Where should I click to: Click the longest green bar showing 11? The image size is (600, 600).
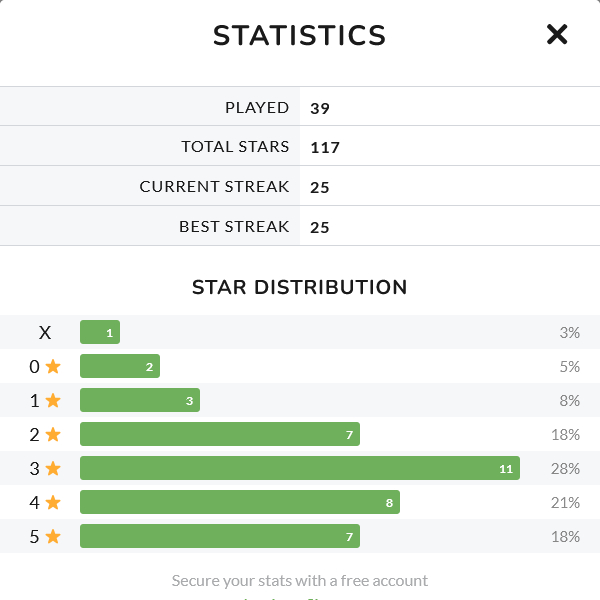[300, 468]
